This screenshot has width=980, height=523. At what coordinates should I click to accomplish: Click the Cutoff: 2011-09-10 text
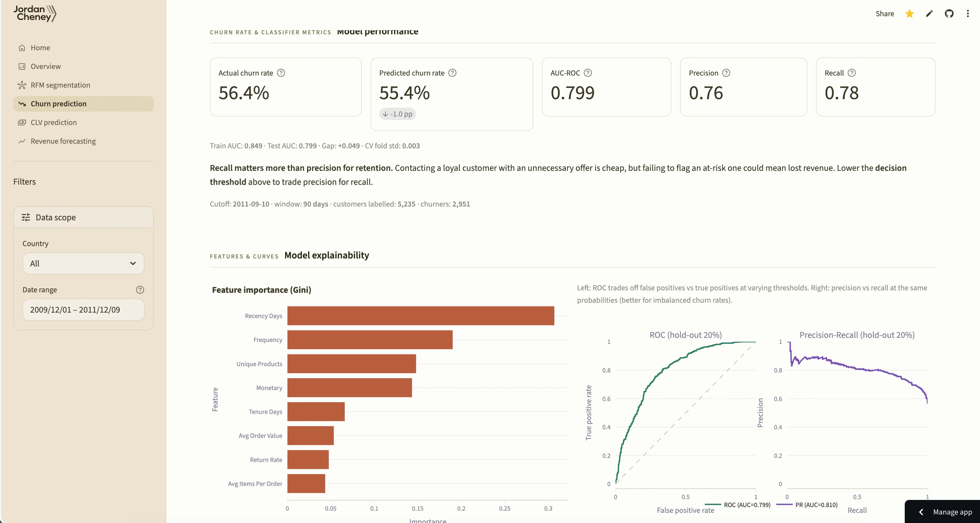pos(239,204)
